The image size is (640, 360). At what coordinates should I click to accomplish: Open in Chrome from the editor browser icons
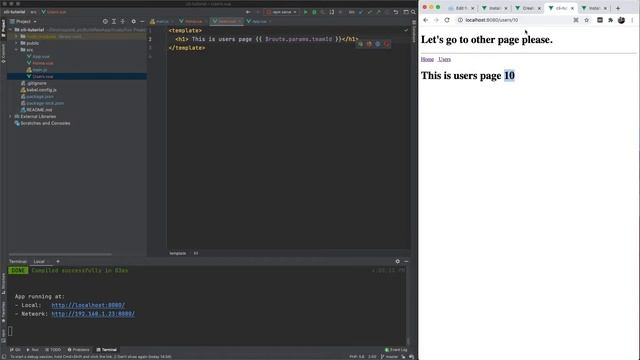(360, 44)
